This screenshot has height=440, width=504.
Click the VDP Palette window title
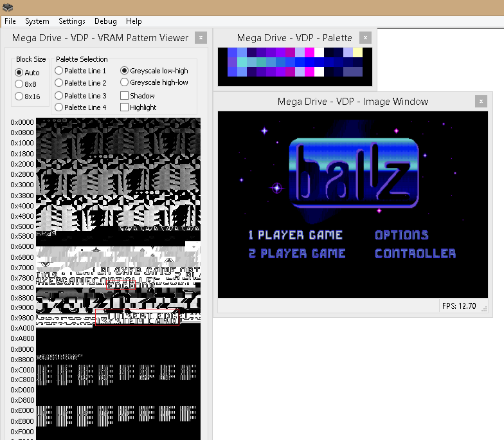coord(294,37)
